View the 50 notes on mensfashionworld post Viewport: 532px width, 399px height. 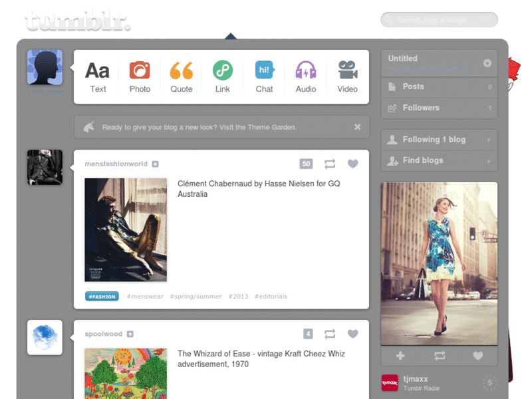[x=306, y=164]
